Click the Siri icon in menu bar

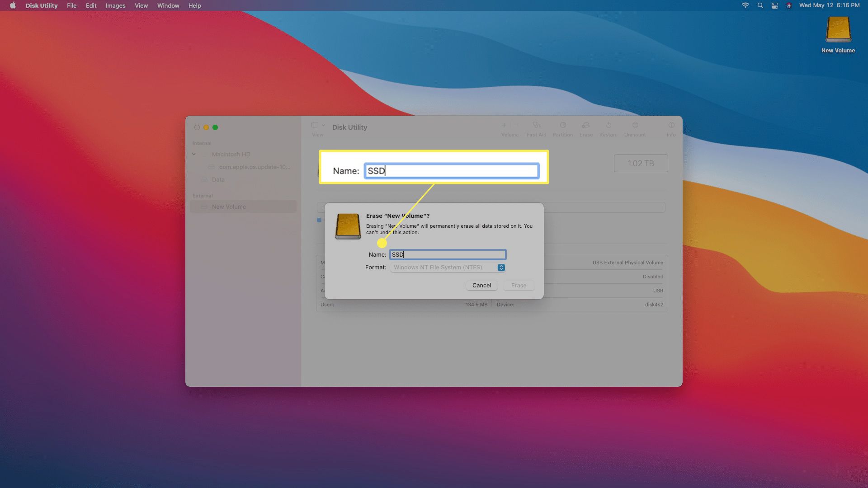pyautogui.click(x=789, y=5)
